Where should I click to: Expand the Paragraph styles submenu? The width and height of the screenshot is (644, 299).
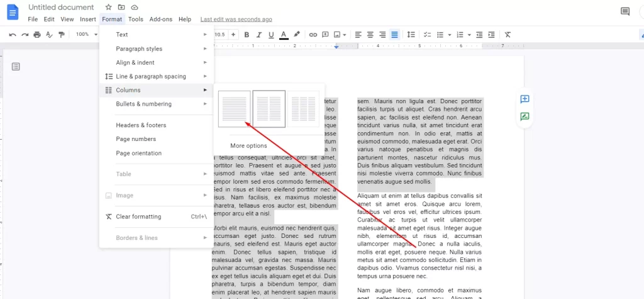click(x=157, y=49)
